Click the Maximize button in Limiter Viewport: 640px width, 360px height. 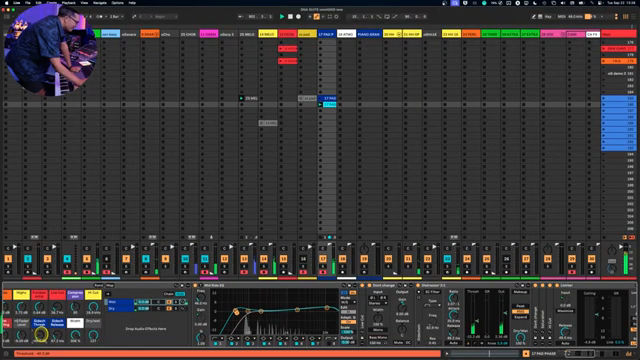[565, 311]
